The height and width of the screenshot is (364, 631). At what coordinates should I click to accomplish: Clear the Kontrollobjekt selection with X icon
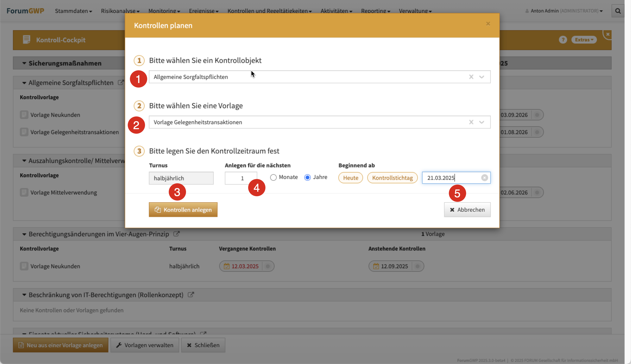coord(471,77)
